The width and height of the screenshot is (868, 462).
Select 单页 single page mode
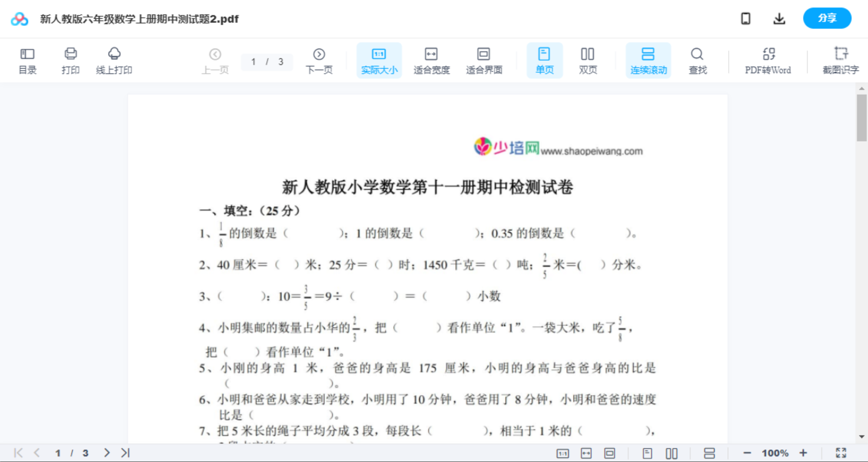(544, 59)
